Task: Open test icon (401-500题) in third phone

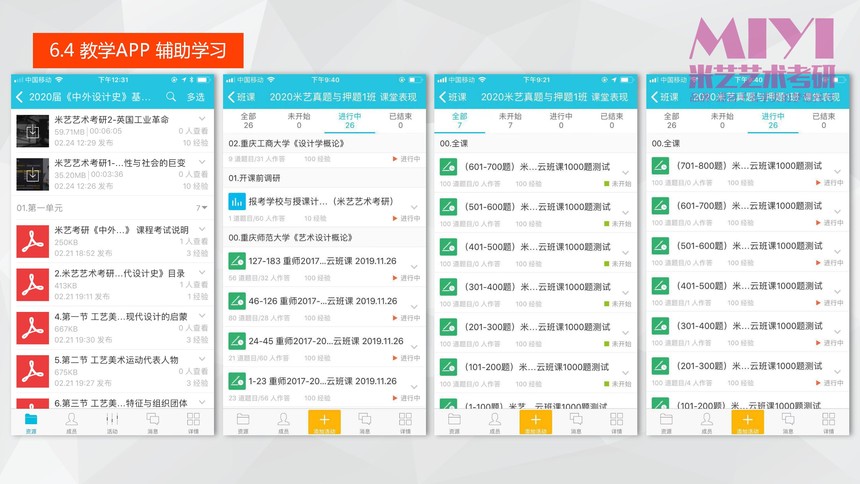Action: [449, 246]
